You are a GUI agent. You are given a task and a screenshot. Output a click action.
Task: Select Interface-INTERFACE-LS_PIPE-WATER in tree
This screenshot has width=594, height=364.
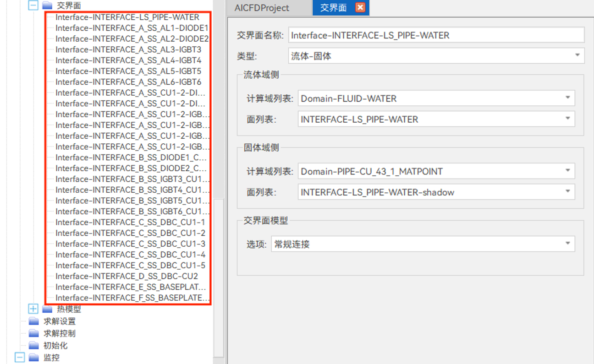[127, 17]
